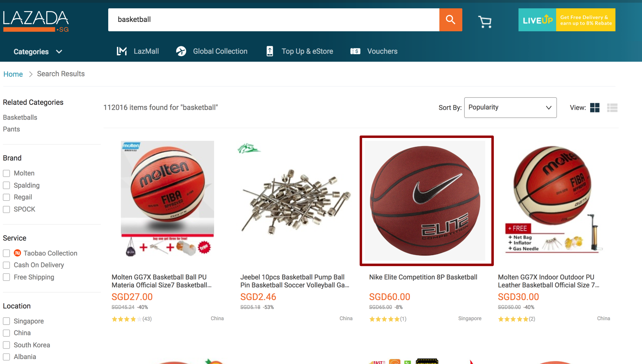Click the LazMall icon

click(x=121, y=52)
